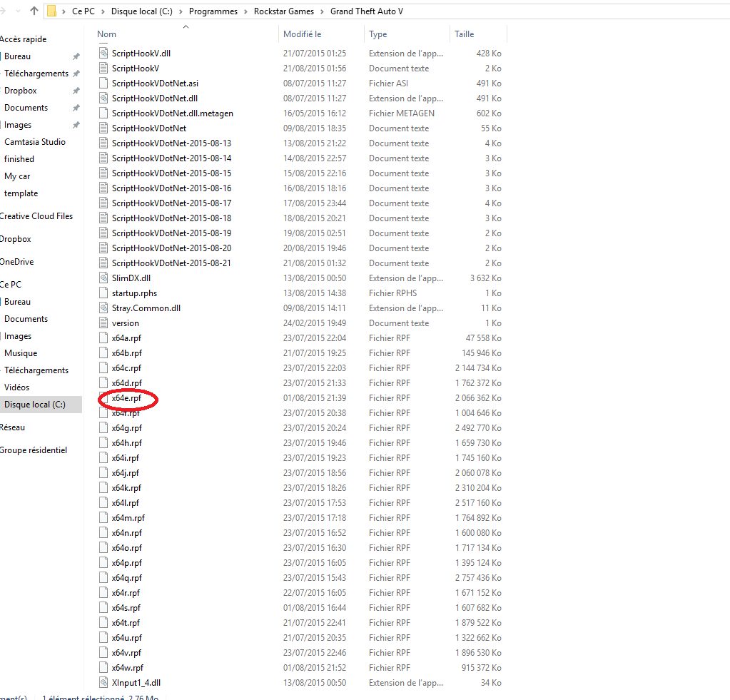Click the version text document icon

coord(103,323)
